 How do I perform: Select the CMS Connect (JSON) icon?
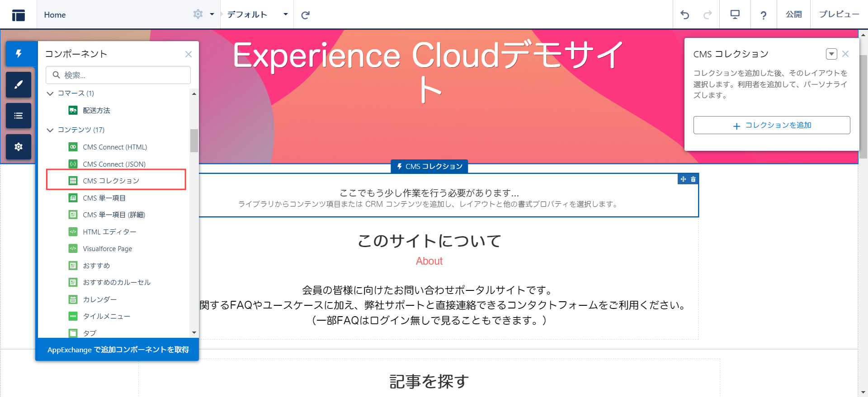click(73, 164)
